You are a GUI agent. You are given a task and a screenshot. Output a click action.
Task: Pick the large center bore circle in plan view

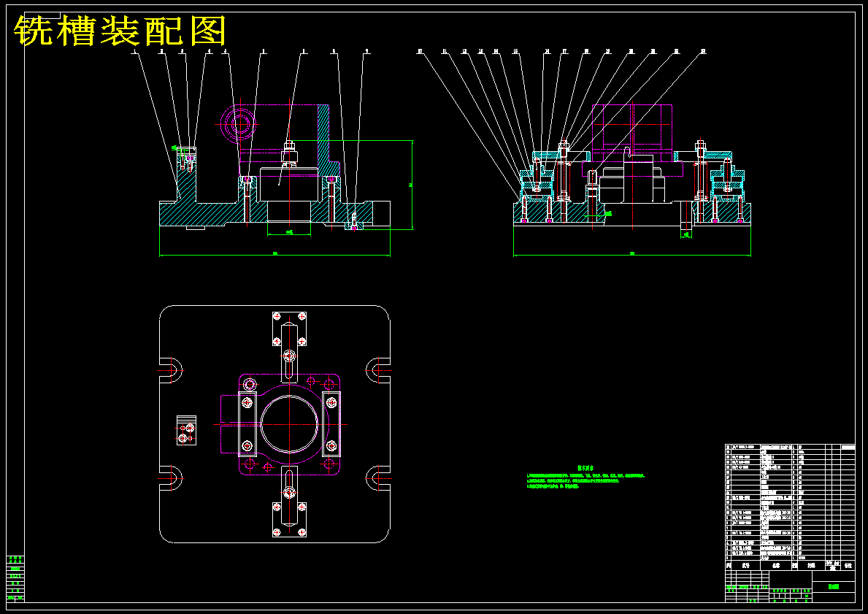coord(290,424)
